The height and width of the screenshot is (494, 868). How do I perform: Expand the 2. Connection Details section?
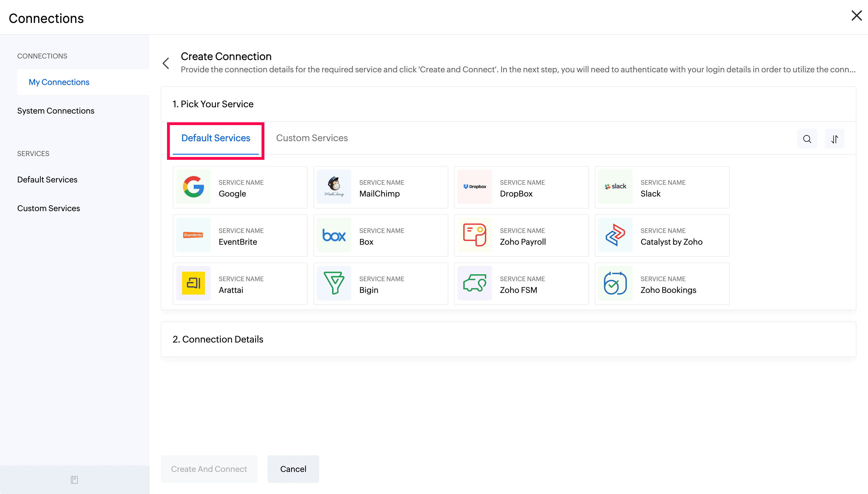[x=508, y=339]
